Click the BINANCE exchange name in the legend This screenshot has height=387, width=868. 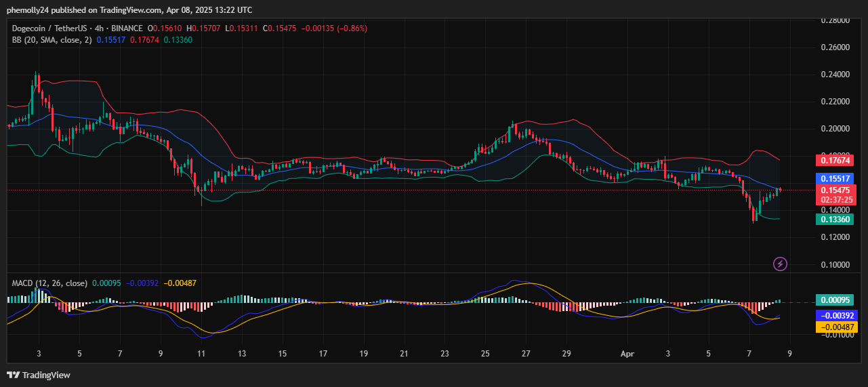(x=126, y=28)
